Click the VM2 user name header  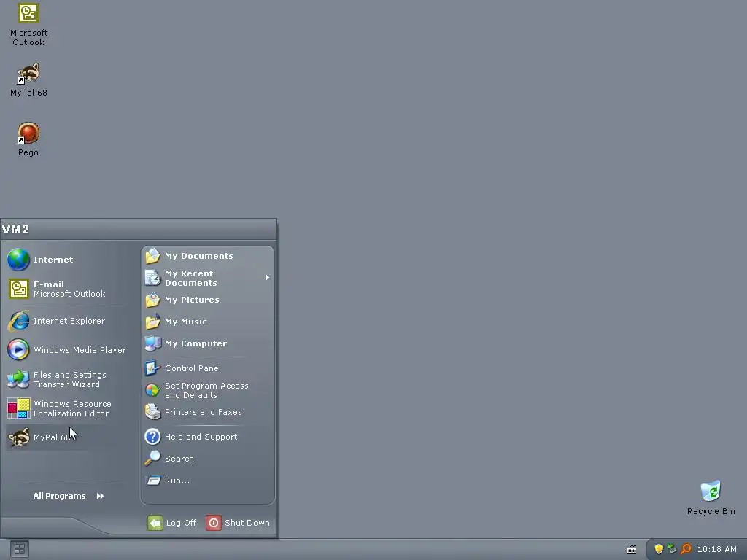[x=16, y=229]
